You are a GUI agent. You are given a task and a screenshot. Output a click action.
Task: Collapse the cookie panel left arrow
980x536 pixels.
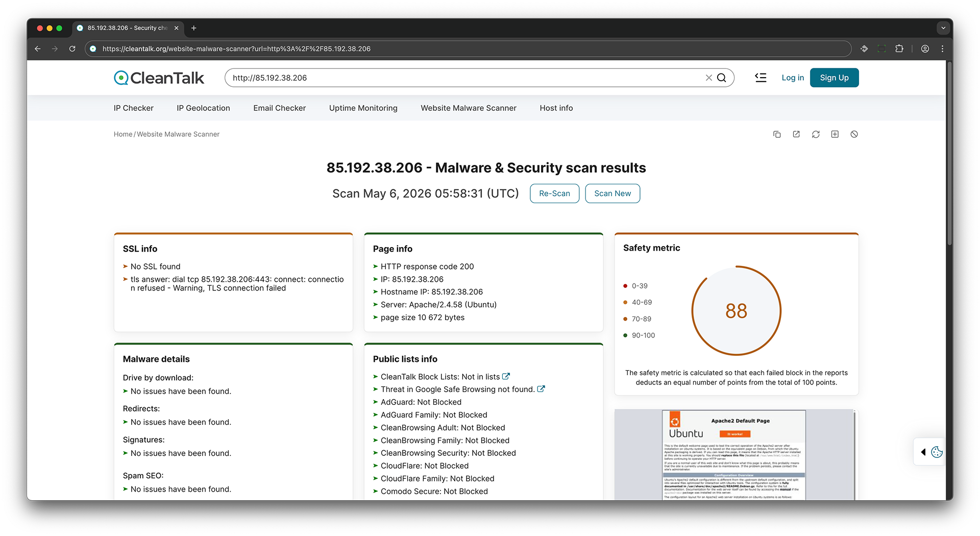tap(923, 452)
